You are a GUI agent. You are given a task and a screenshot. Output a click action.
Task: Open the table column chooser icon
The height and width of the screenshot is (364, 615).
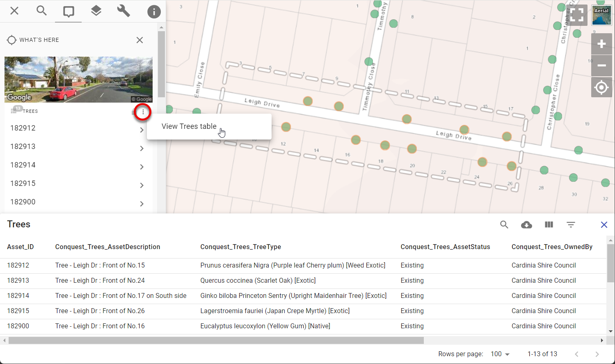tap(549, 224)
